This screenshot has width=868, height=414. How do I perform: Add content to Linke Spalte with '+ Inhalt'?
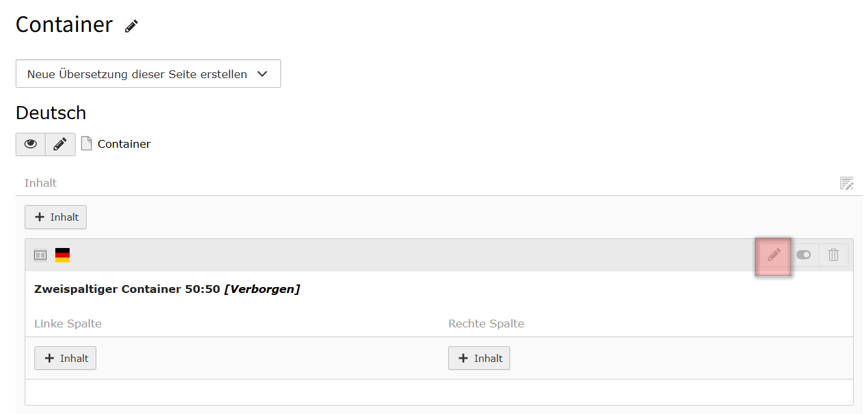click(x=65, y=358)
